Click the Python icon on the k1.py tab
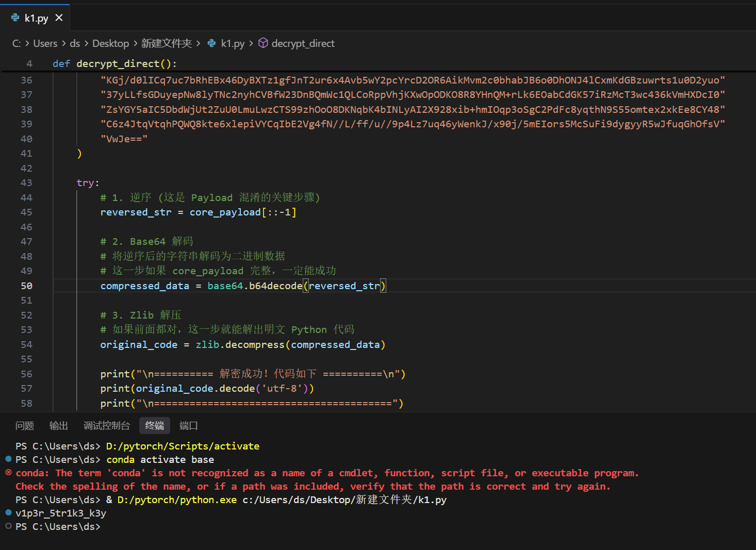The width and height of the screenshot is (756, 550). 15,18
